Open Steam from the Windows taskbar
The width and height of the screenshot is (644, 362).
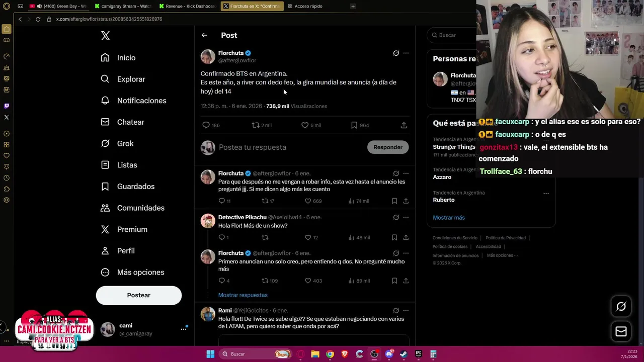coord(404,354)
